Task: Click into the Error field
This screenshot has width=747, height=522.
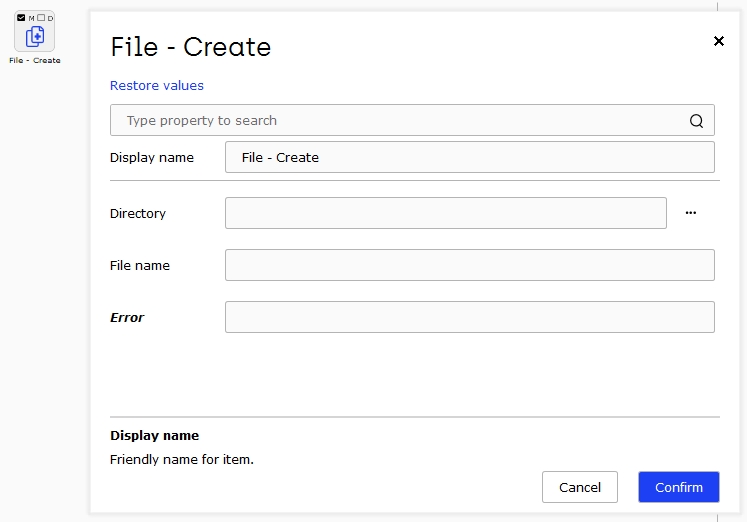Action: pos(470,317)
